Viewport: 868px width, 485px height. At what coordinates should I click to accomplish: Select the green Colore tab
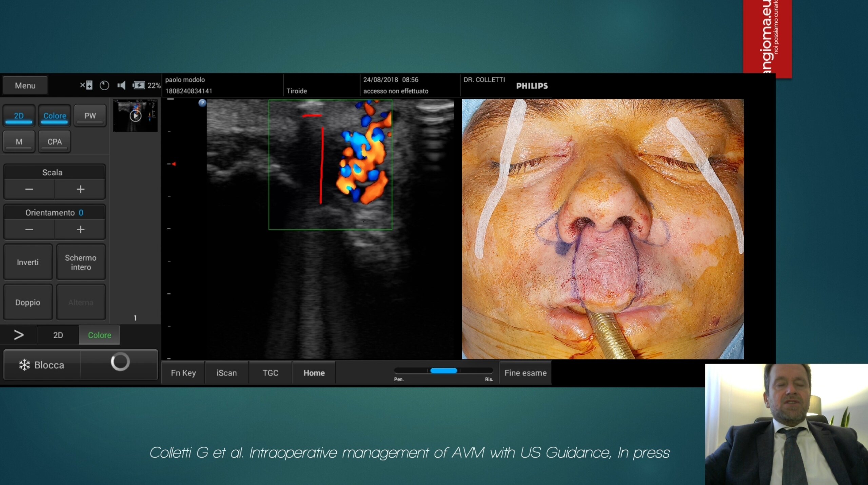click(99, 335)
